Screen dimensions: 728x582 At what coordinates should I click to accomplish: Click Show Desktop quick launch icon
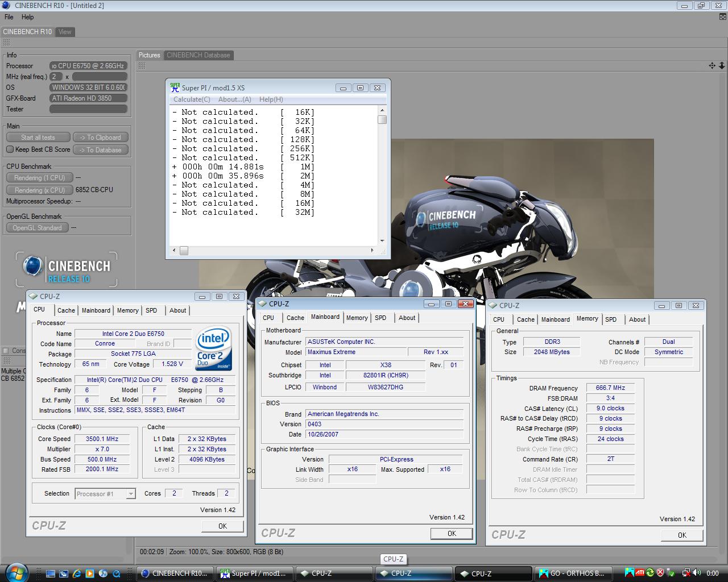[51, 573]
